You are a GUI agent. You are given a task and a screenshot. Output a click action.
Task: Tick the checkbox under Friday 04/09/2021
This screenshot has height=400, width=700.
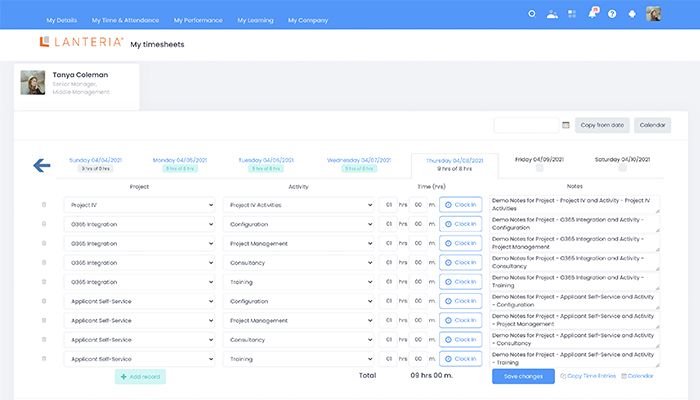pyautogui.click(x=539, y=169)
